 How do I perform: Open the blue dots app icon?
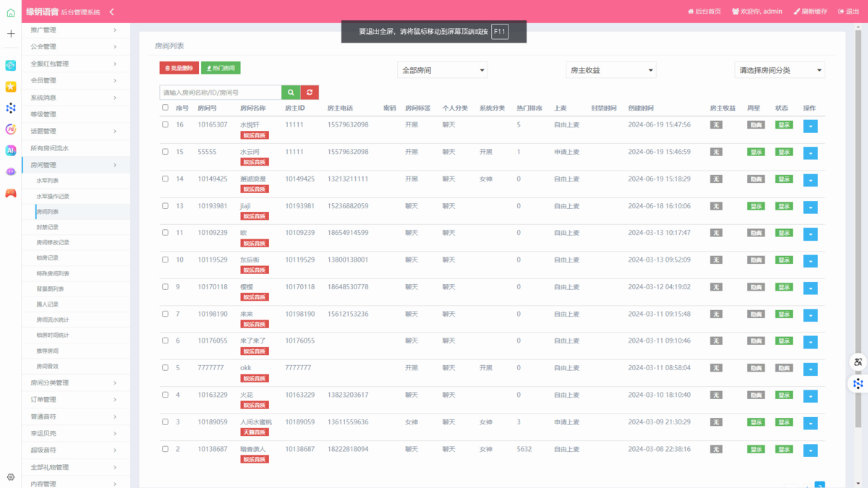point(11,108)
